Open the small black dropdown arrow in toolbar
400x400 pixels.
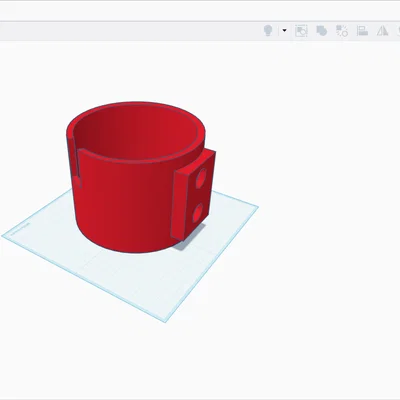[284, 31]
